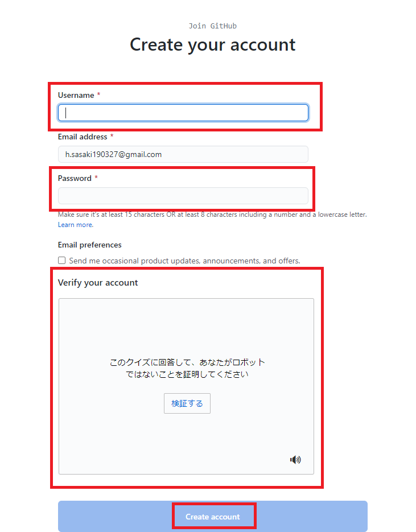The width and height of the screenshot is (416, 532).
Task: Click the password requirements hint text
Action: [x=212, y=215]
